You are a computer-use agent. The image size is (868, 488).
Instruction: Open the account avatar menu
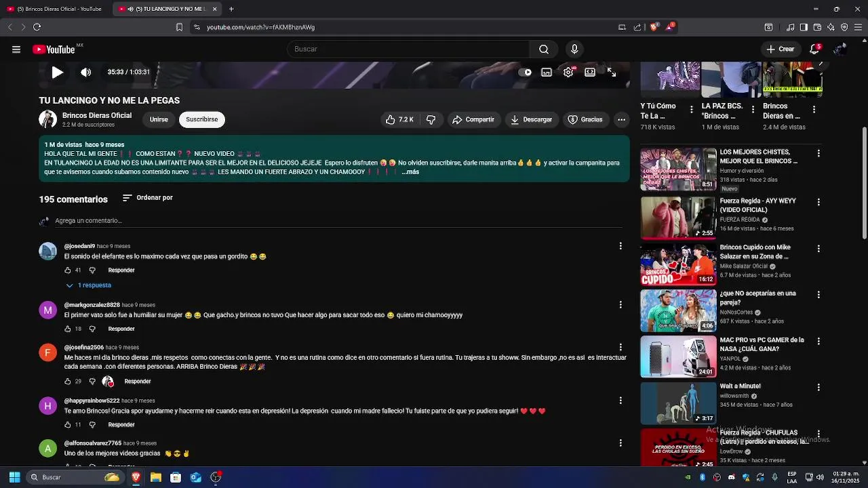coord(840,49)
